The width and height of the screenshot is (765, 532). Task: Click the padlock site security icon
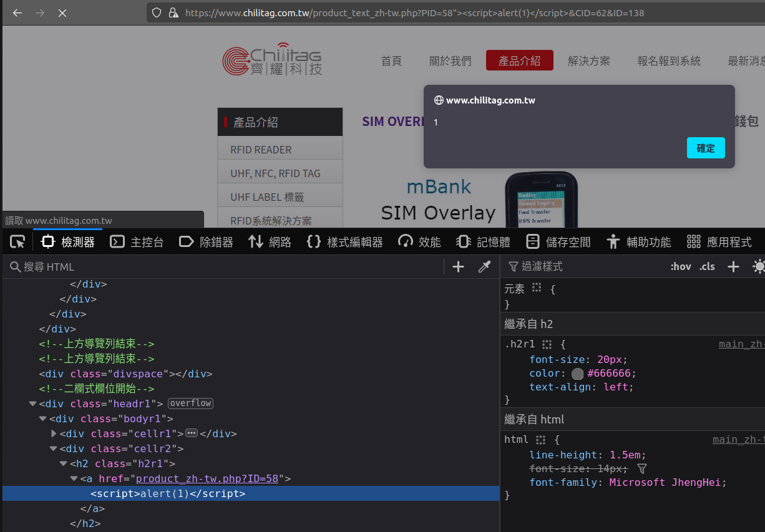[173, 12]
